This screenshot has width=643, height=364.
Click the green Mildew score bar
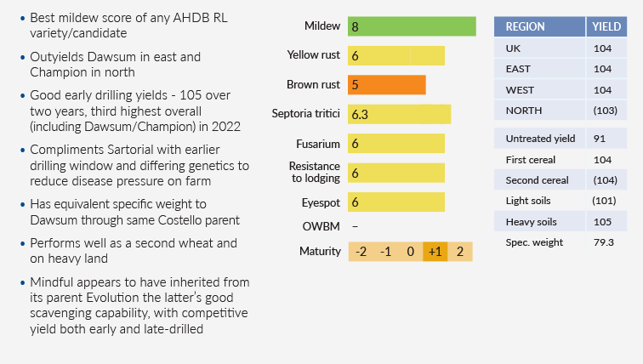[412, 26]
